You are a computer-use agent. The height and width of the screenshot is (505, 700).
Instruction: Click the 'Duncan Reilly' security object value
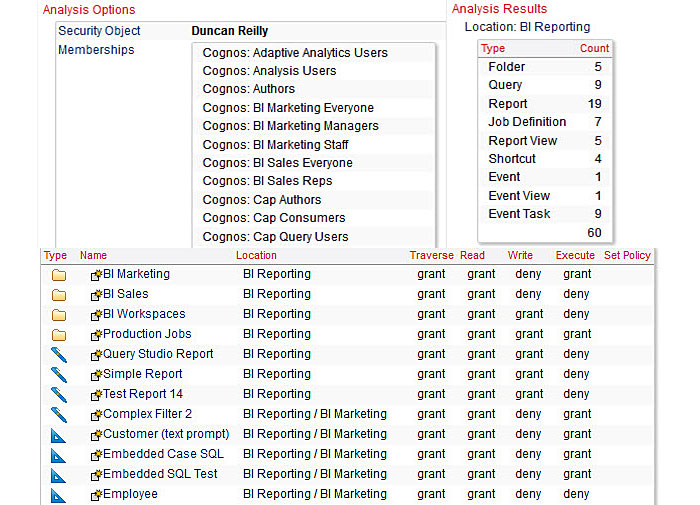click(x=229, y=31)
